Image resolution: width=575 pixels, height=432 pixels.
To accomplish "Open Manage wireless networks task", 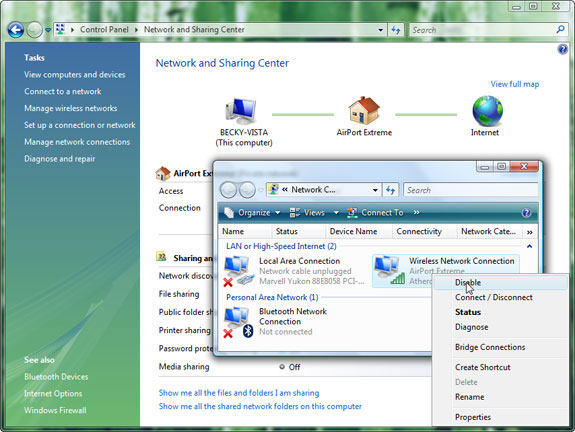I will tap(71, 108).
